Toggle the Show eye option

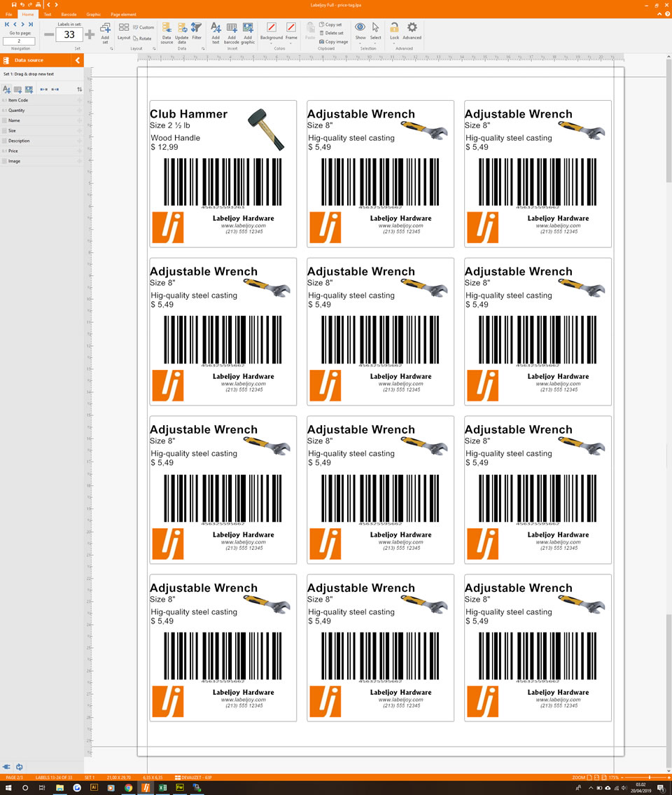[360, 31]
